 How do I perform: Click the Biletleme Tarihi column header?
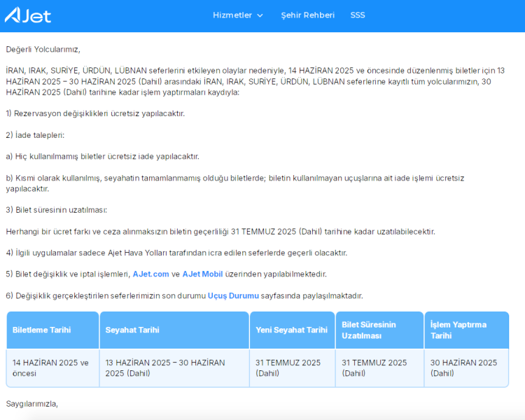[41, 330]
